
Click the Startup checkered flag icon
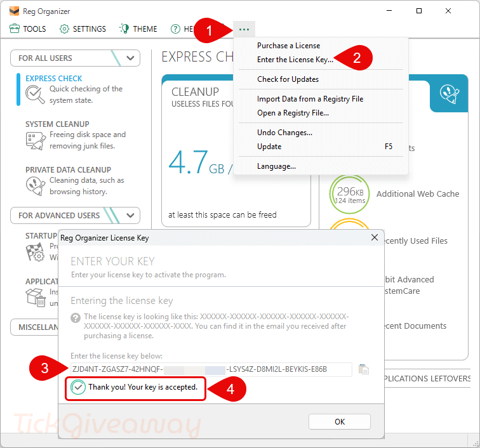[x=35, y=252]
